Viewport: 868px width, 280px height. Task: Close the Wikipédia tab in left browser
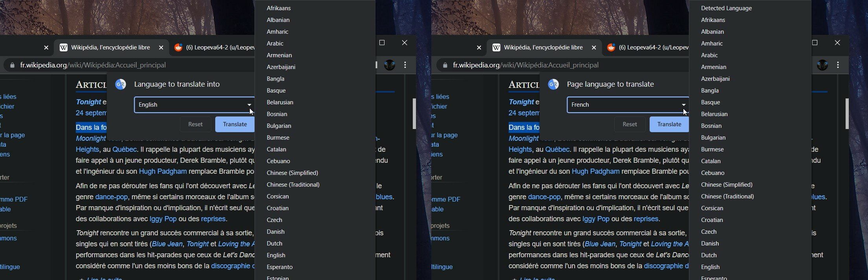click(x=161, y=47)
